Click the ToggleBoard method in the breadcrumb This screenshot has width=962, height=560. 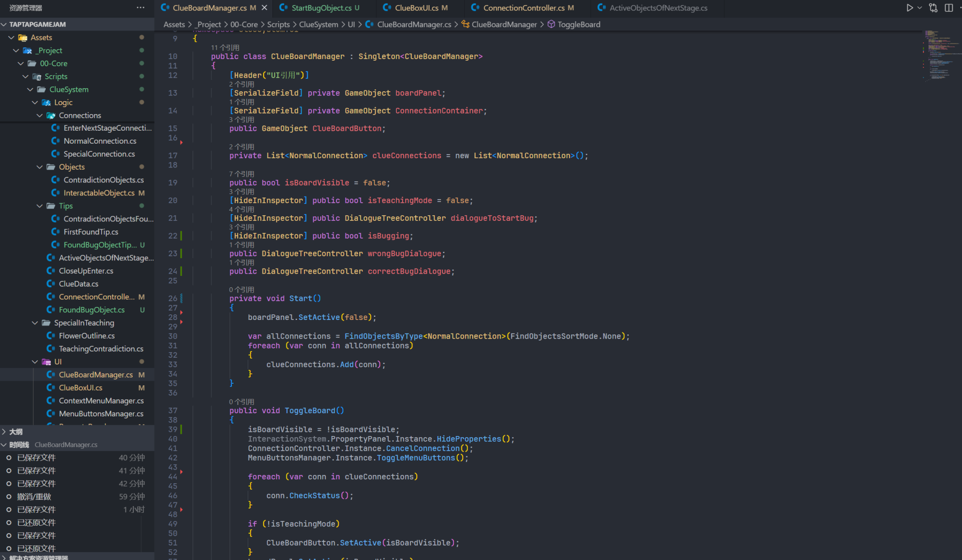coord(579,24)
